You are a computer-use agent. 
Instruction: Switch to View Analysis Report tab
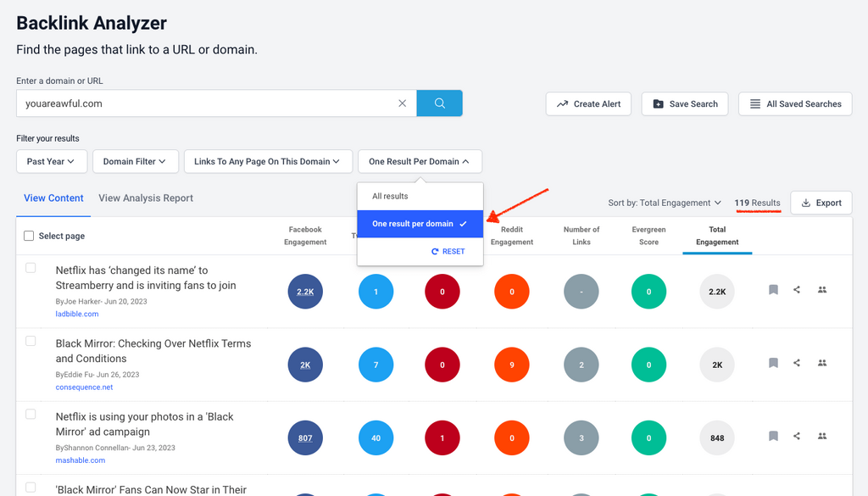coord(146,198)
